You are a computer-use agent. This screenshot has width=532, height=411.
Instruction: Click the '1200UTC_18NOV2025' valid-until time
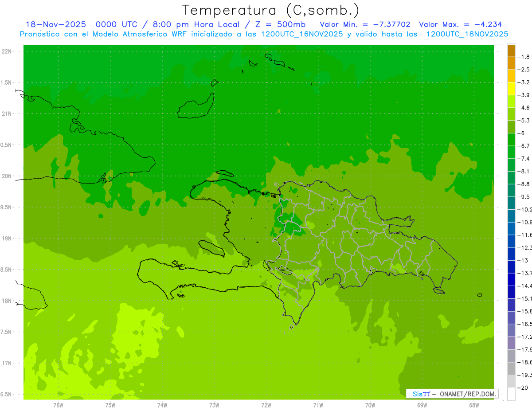tap(467, 34)
